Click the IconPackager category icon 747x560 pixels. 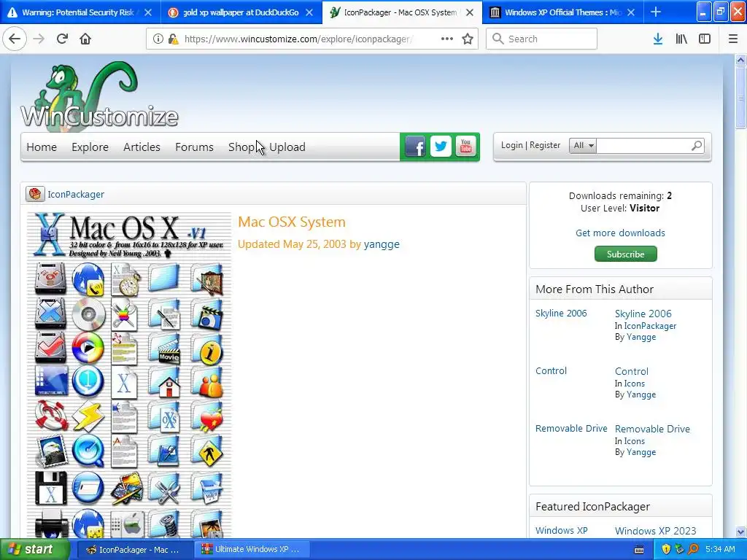click(x=35, y=194)
